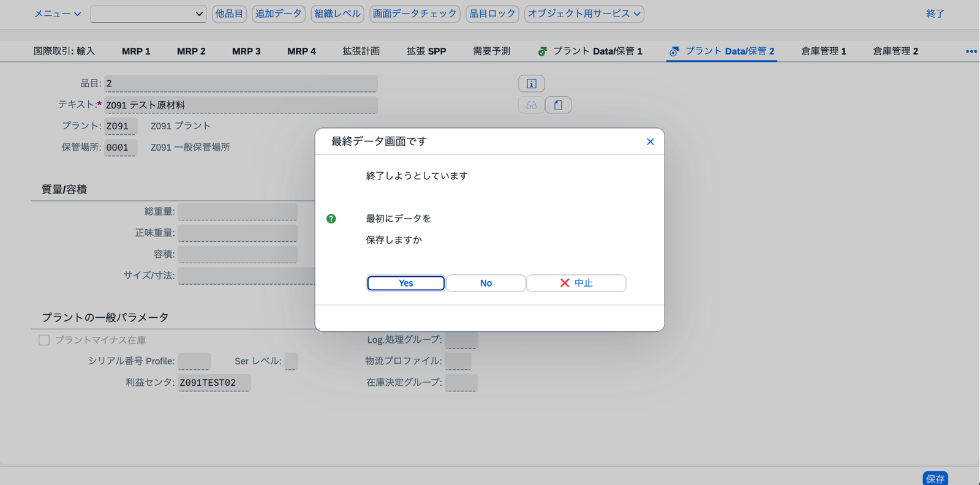The height and width of the screenshot is (485, 980).
Task: Click the Log.処理グループ input field
Action: 461,340
